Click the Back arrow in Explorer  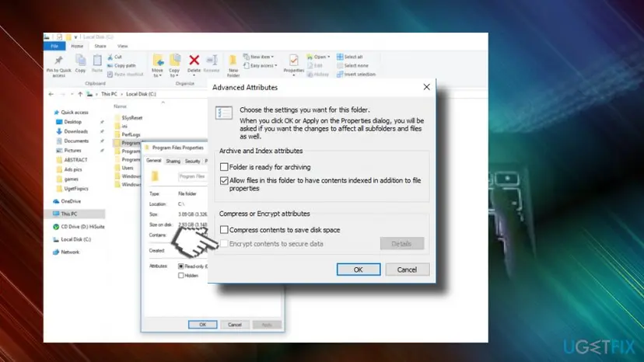[51, 94]
